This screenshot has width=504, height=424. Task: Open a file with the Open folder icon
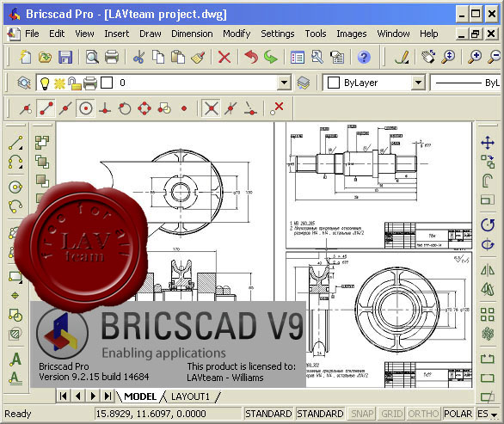45,58
